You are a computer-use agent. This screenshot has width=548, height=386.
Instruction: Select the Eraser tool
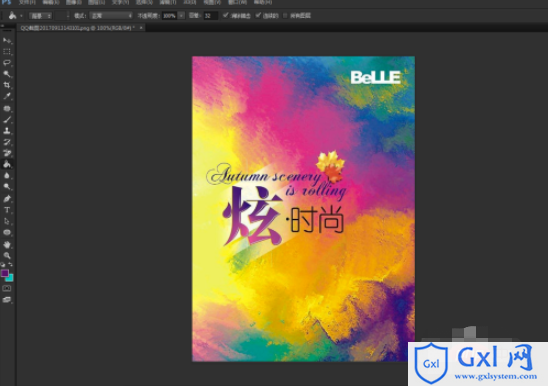(x=7, y=153)
